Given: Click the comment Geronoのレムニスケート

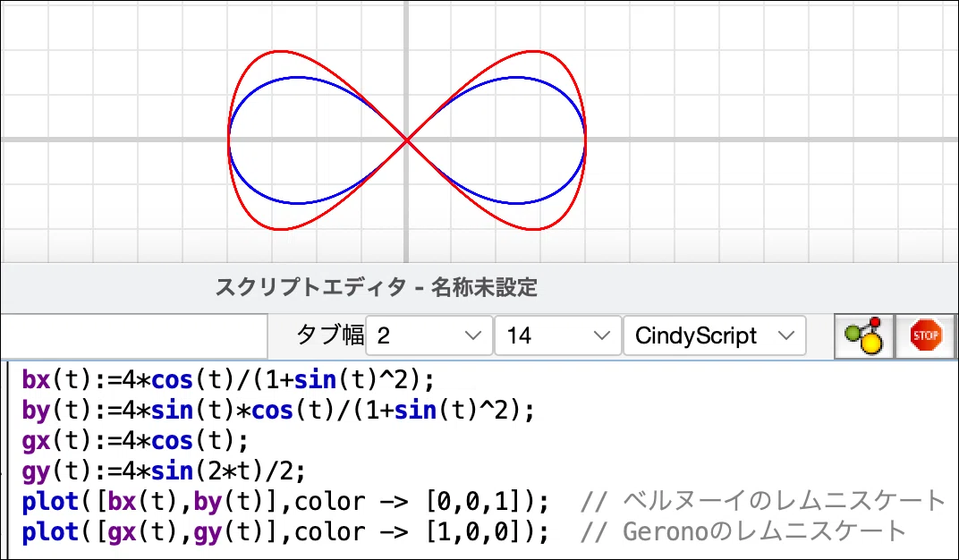Looking at the screenshot, I should point(743,532).
